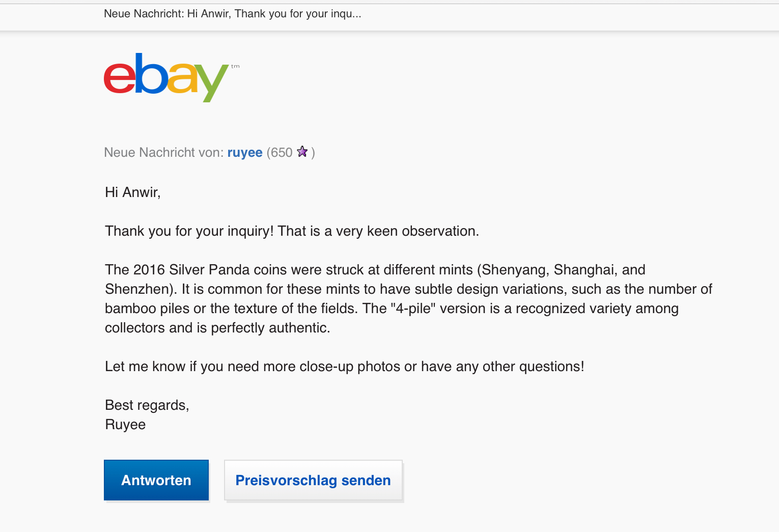Screen dimensions: 779x532
Task: Click the feedback score 650
Action: pos(282,153)
